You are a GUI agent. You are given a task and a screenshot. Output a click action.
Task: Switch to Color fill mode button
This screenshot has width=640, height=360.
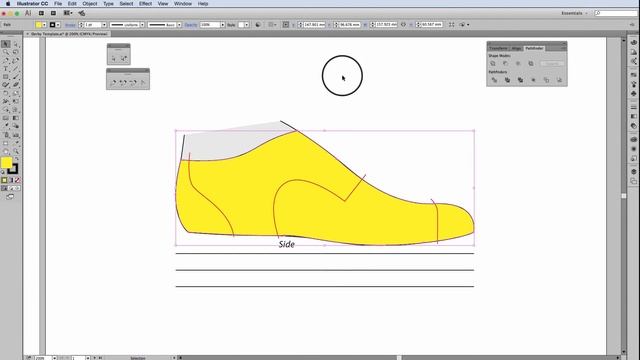point(4,180)
